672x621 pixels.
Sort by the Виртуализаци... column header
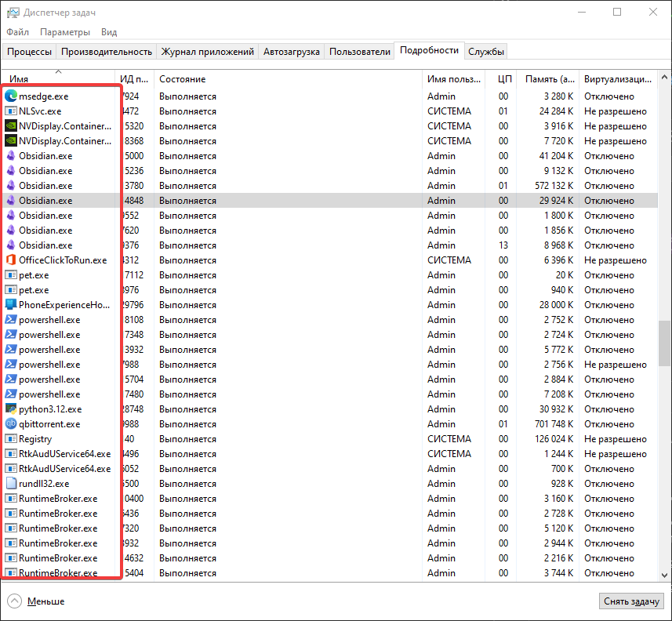(x=619, y=79)
